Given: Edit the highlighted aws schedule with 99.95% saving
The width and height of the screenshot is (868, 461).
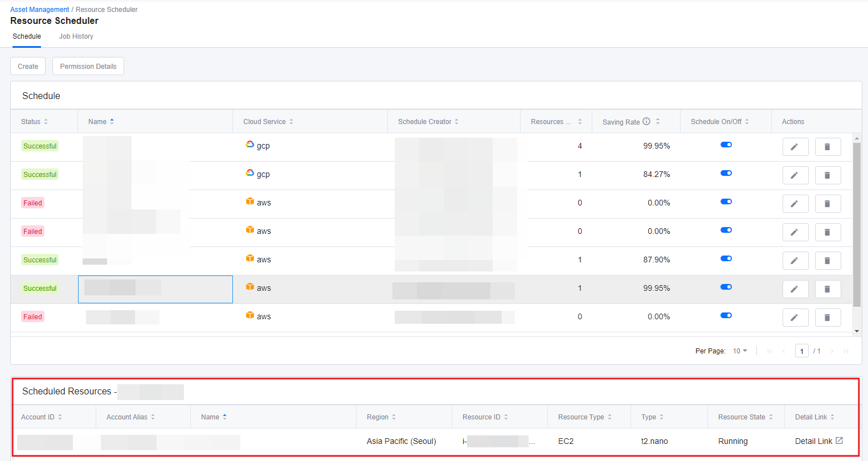Looking at the screenshot, I should (x=795, y=289).
